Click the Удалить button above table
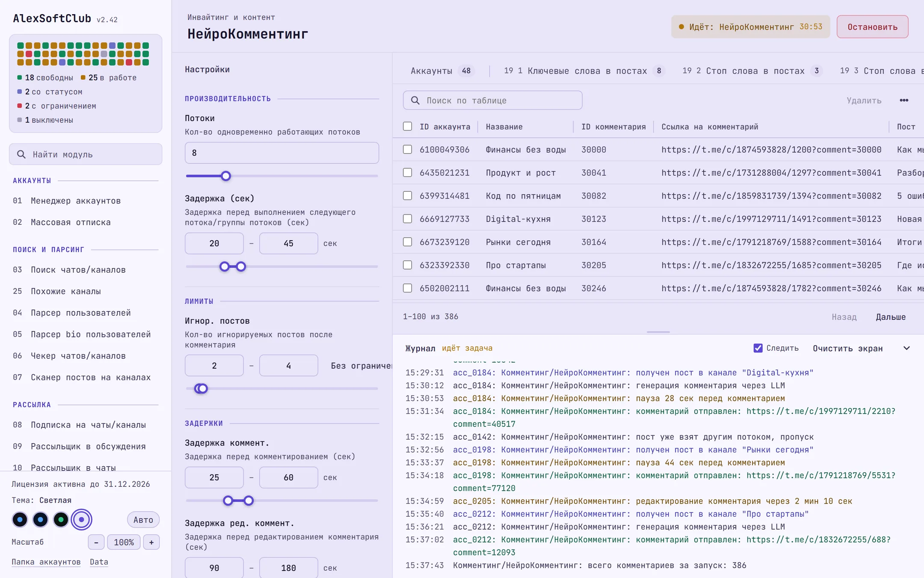924x578 pixels. pos(864,100)
